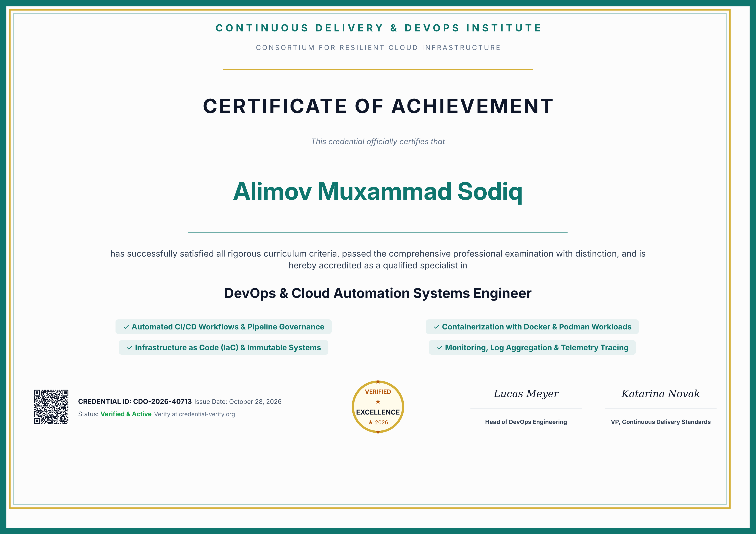The height and width of the screenshot is (534, 756).
Task: Click the CREDENTIAL ID: CDO-2026-40713 text
Action: point(135,401)
